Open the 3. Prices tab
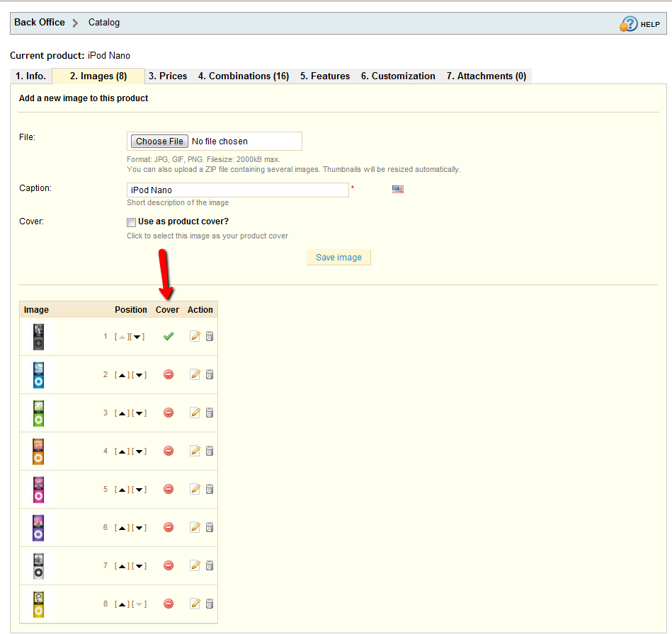Image resolution: width=672 pixels, height=634 pixels. pos(168,76)
